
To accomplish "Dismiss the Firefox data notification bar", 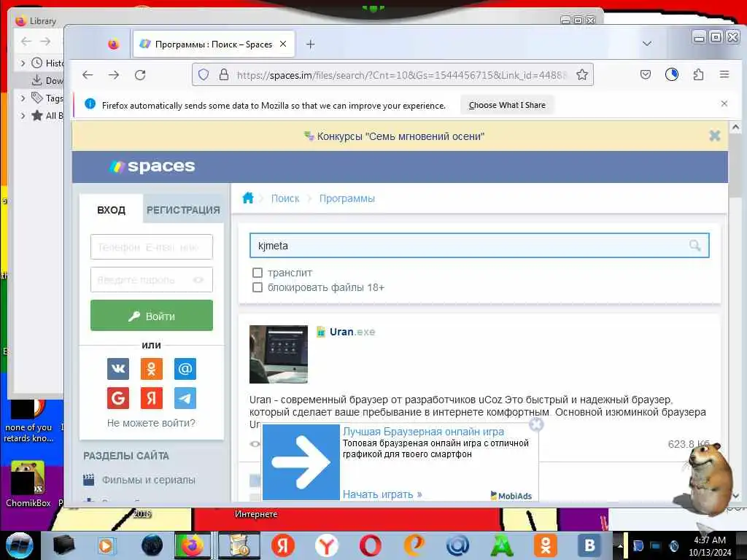I will 724,104.
